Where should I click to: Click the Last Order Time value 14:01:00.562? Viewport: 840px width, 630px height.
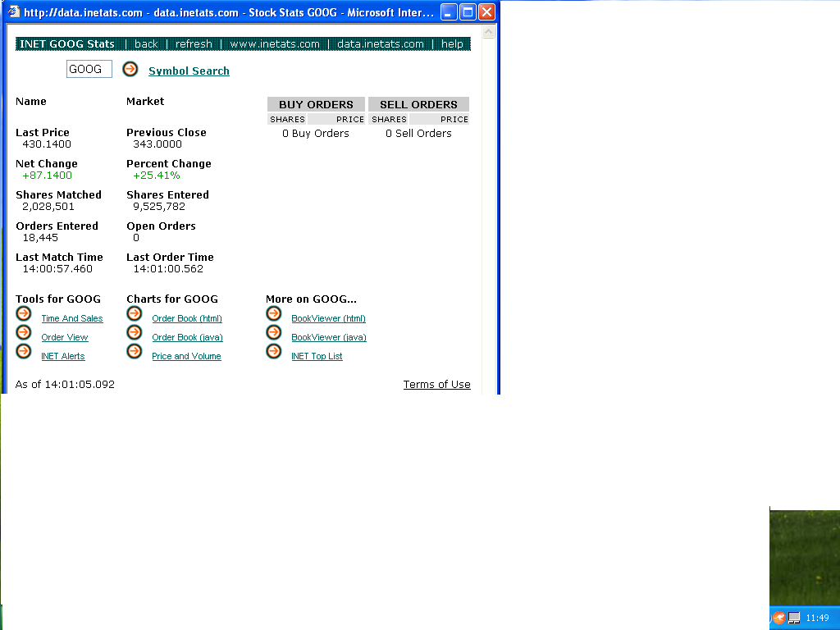(x=168, y=268)
